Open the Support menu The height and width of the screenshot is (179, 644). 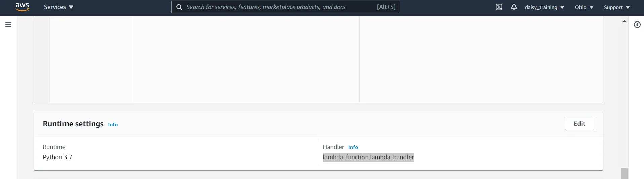pyautogui.click(x=616, y=7)
